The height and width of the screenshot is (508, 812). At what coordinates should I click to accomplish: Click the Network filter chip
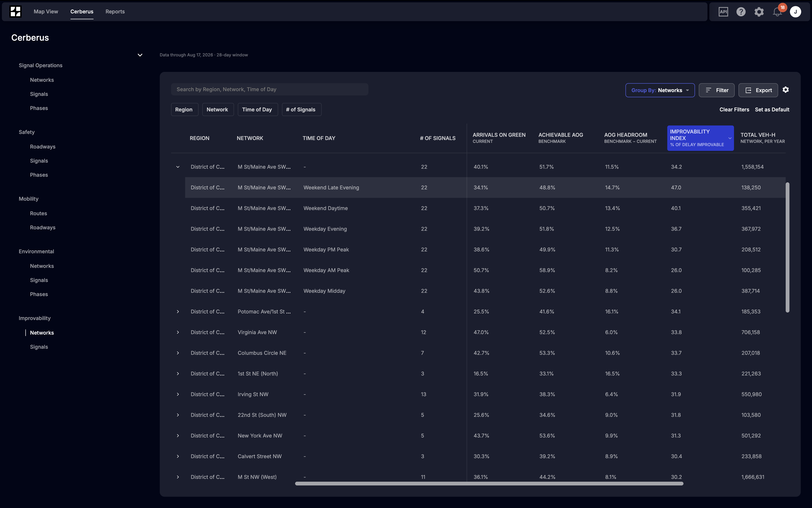[x=218, y=109]
